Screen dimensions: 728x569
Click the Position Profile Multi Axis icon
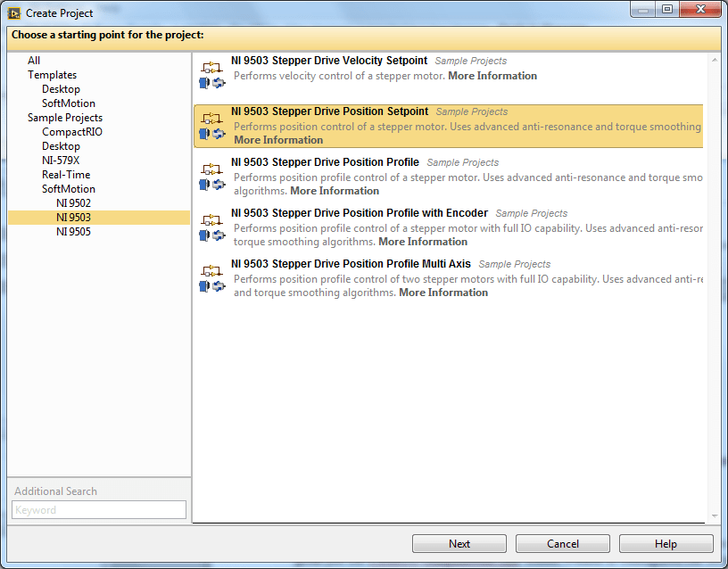[x=212, y=278]
